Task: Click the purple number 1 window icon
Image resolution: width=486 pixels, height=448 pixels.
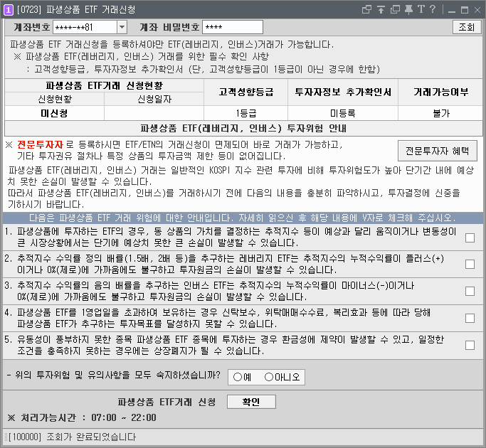Action: click(x=9, y=10)
